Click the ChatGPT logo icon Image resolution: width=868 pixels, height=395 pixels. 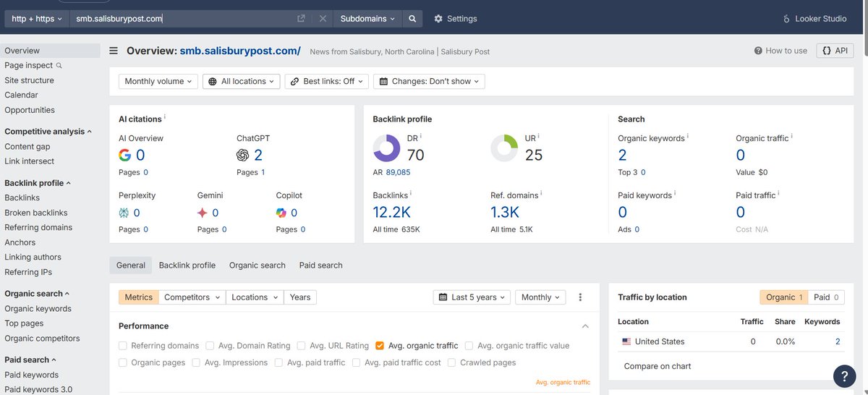[242, 155]
